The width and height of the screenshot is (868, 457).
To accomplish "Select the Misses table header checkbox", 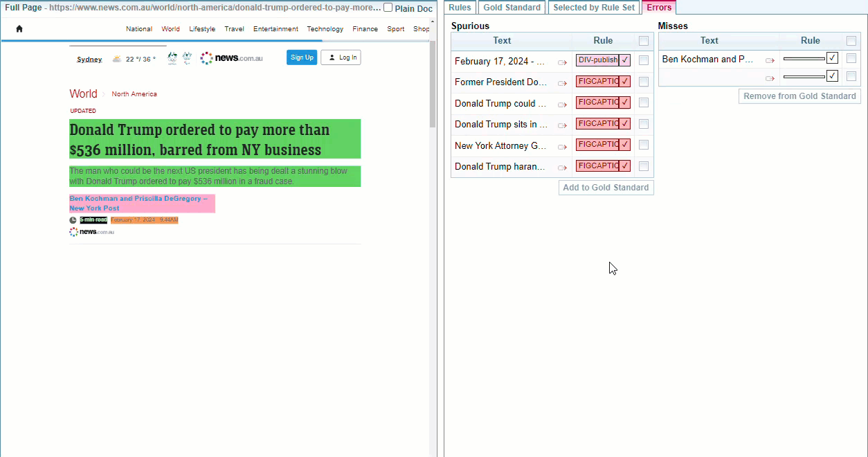I will (x=851, y=41).
